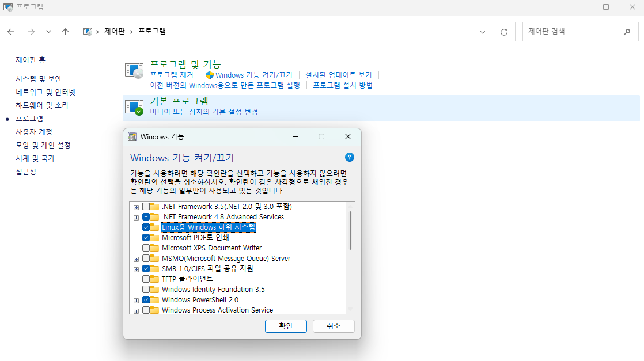Viewport: 644px width, 361px height.
Task: Click the program window icon in title bar
Action: [8, 7]
